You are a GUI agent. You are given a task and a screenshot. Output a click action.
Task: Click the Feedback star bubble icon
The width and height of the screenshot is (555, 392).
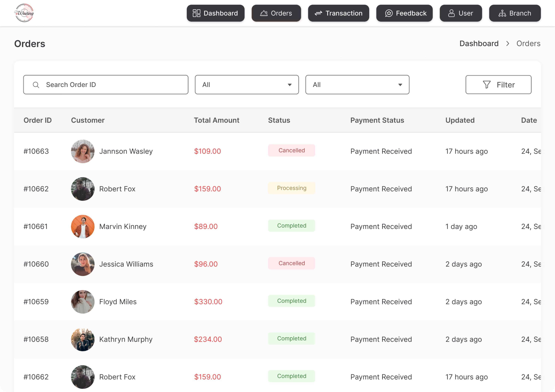pyautogui.click(x=389, y=13)
